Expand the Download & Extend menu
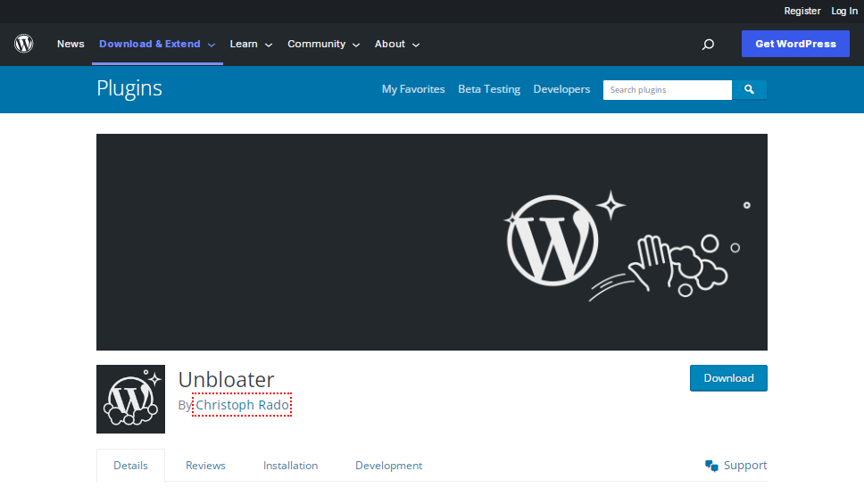 point(157,44)
